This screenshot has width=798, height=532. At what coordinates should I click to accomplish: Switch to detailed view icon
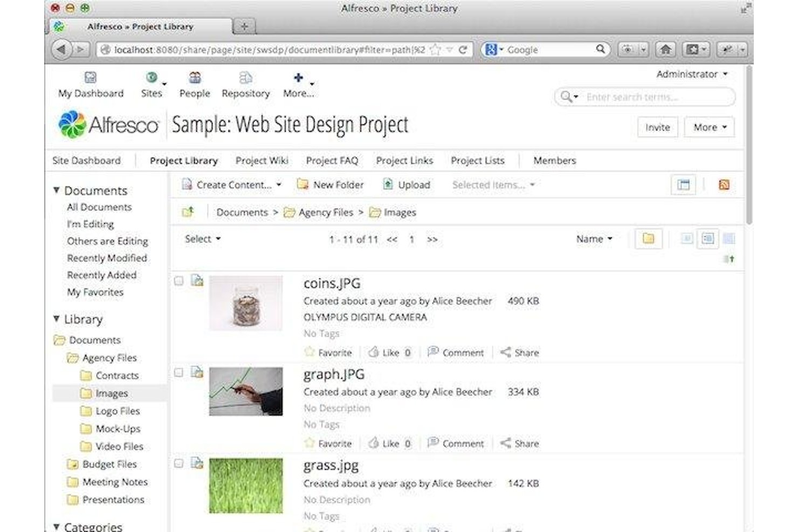click(x=708, y=238)
